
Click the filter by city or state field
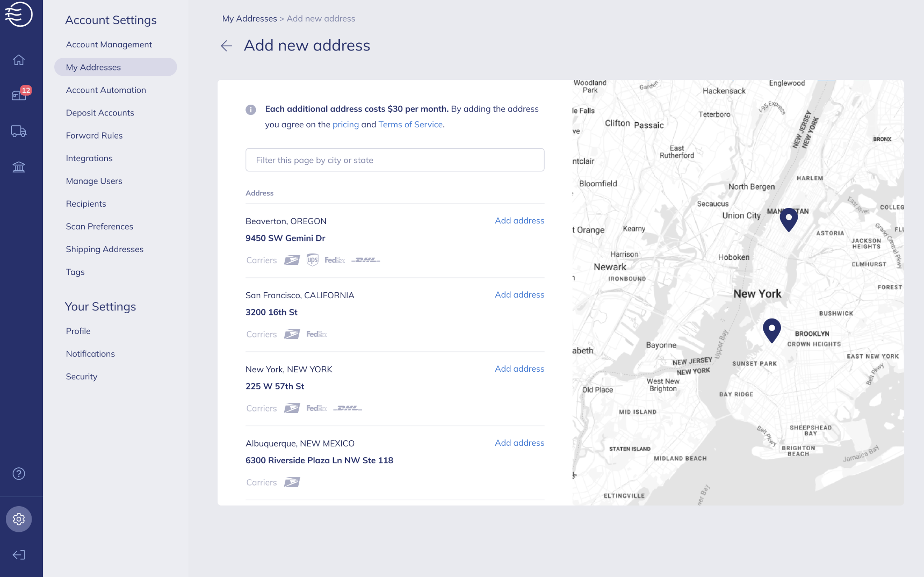[395, 160]
